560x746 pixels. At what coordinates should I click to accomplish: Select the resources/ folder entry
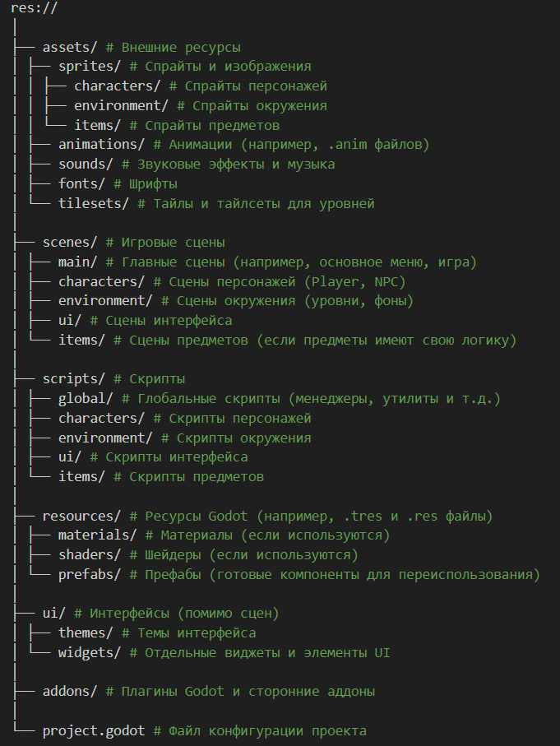coord(82,516)
